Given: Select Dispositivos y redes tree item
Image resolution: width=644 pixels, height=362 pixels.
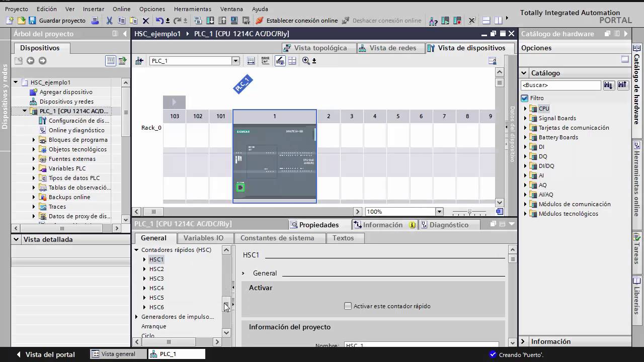Looking at the screenshot, I should pos(66,102).
